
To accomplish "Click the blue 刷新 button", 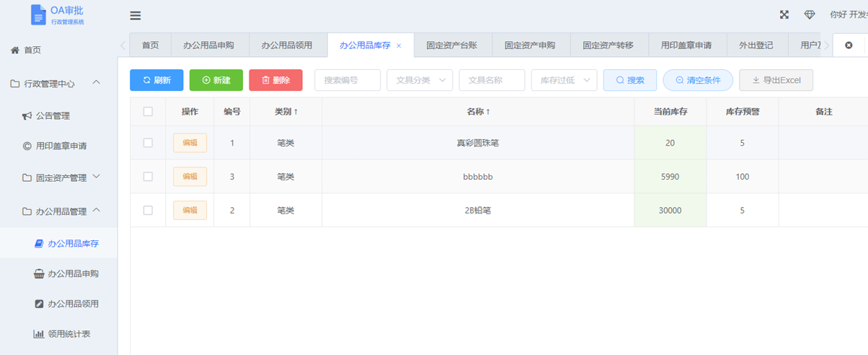I will 156,80.
